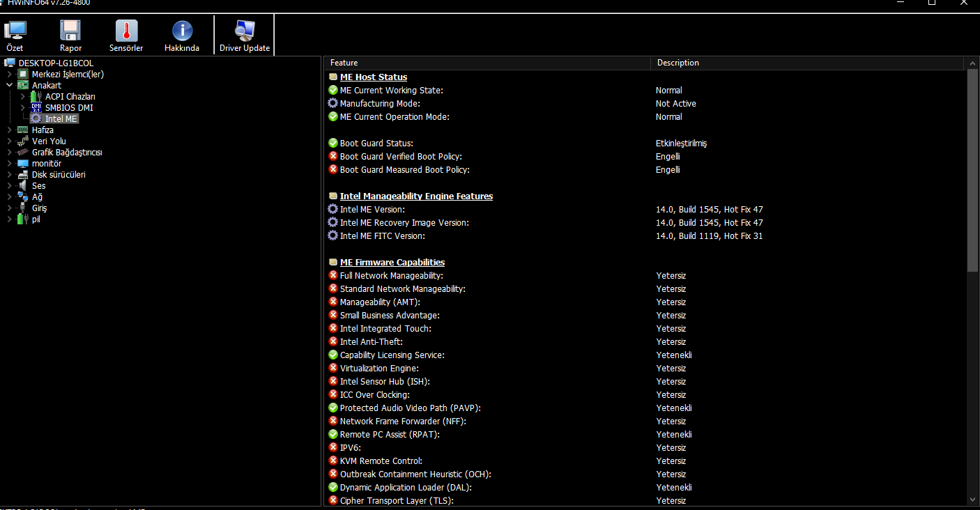
Task: Select the ME Current Operation Mode row
Action: [x=646, y=116]
